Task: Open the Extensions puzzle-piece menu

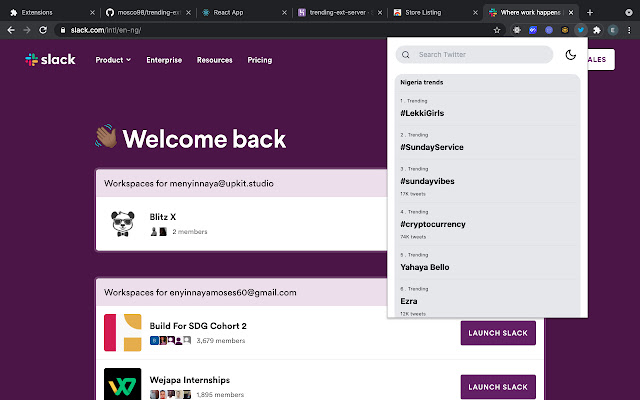Action: click(x=597, y=30)
